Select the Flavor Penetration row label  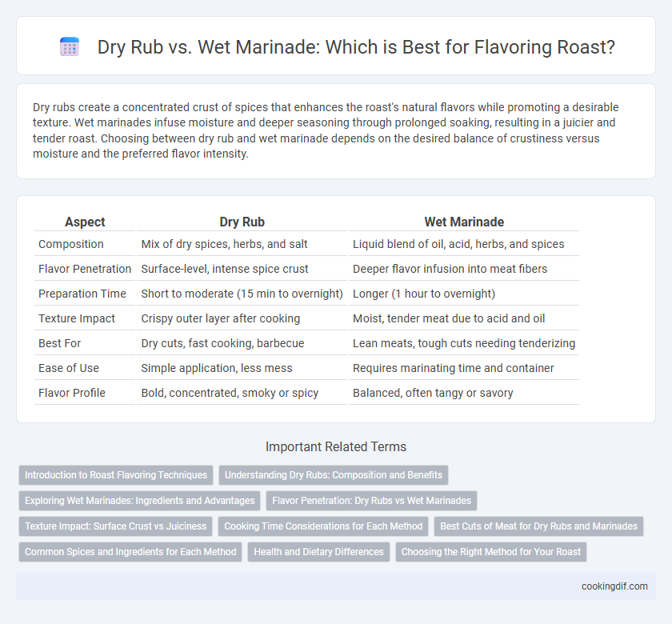pos(85,269)
